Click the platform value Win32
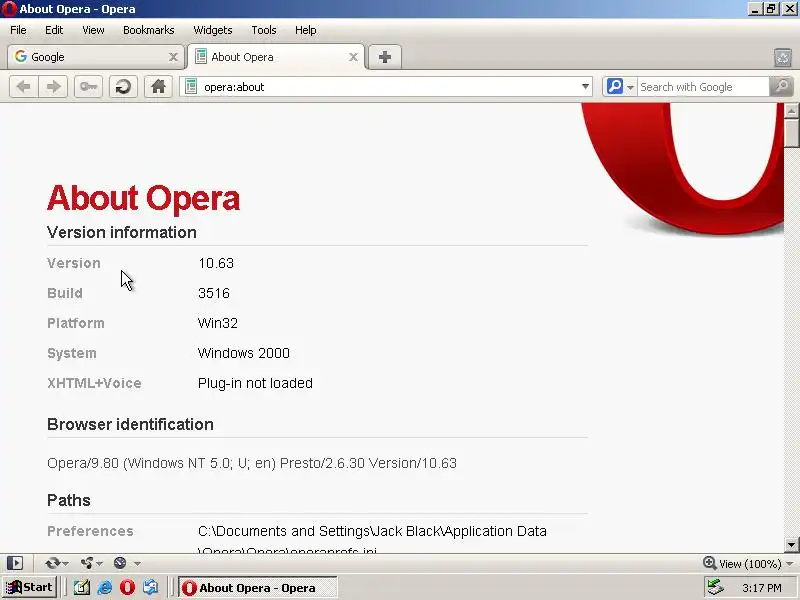Viewport: 800px width, 600px height. click(x=218, y=323)
